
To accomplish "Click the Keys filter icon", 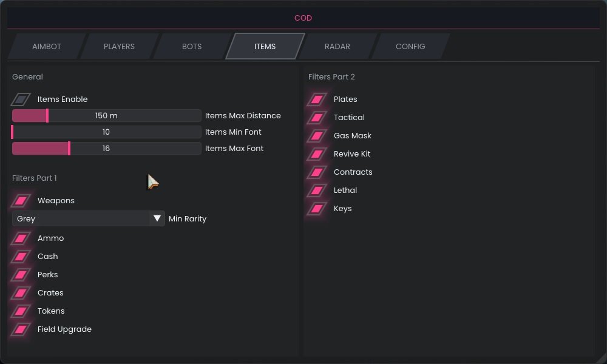I will (316, 208).
